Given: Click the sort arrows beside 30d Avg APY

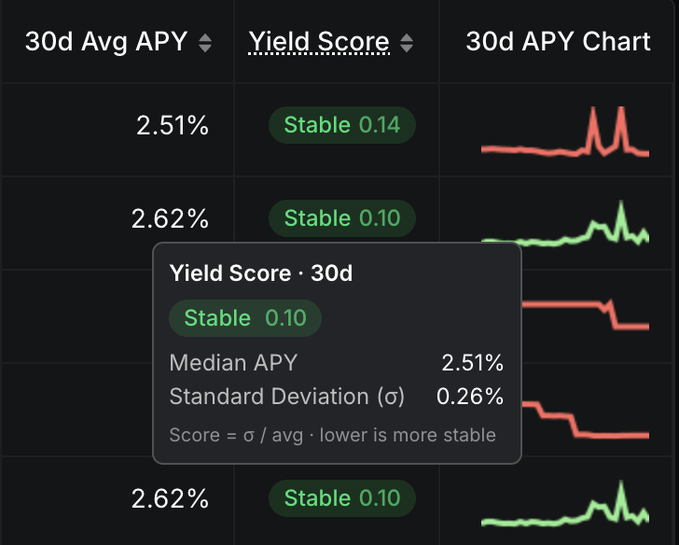Looking at the screenshot, I should (205, 43).
